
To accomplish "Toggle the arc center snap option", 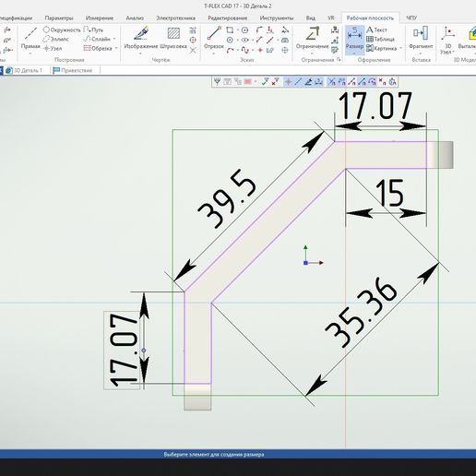I will pos(372,82).
